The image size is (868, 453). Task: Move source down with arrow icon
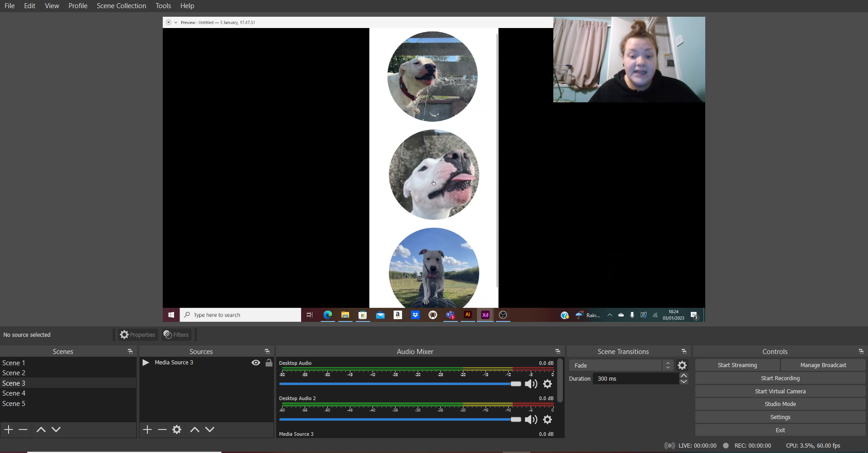[x=210, y=429]
